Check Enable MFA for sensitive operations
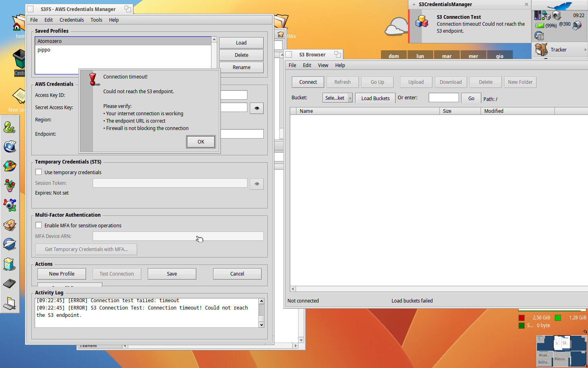The width and height of the screenshot is (588, 368). [39, 226]
